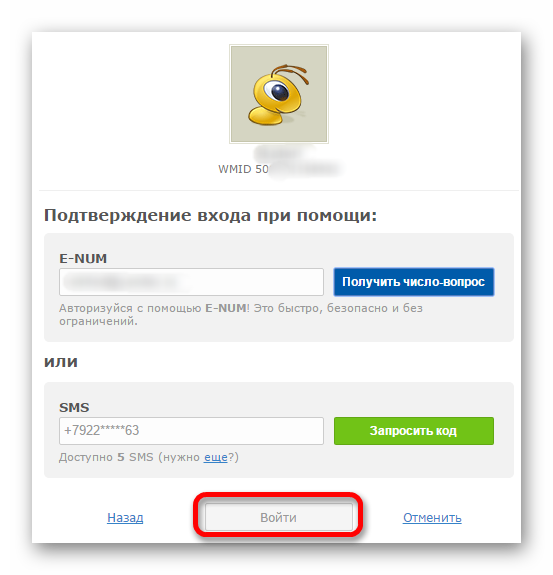Select the WMID number text
553x575 pixels.
[x=279, y=169]
